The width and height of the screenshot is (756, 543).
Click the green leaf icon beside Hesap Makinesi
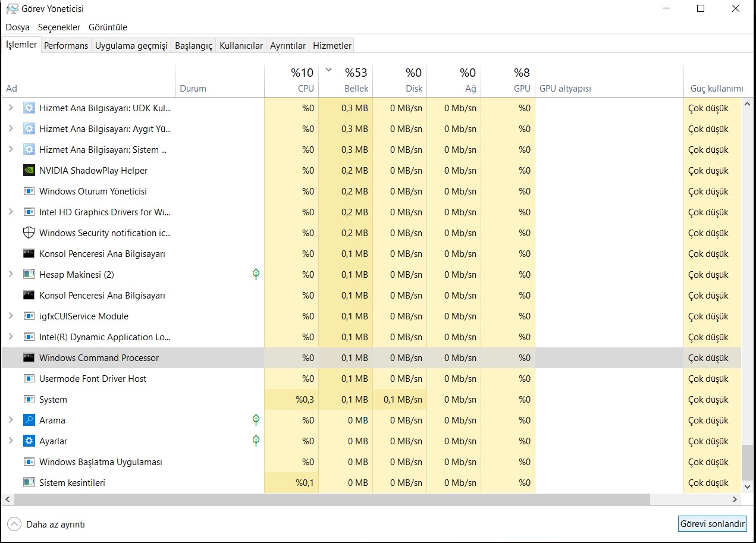click(256, 274)
